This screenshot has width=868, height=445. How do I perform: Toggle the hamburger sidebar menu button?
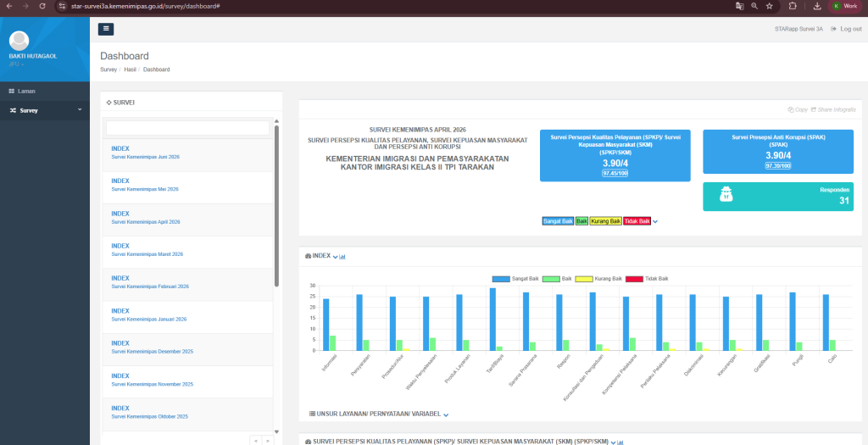(x=106, y=30)
